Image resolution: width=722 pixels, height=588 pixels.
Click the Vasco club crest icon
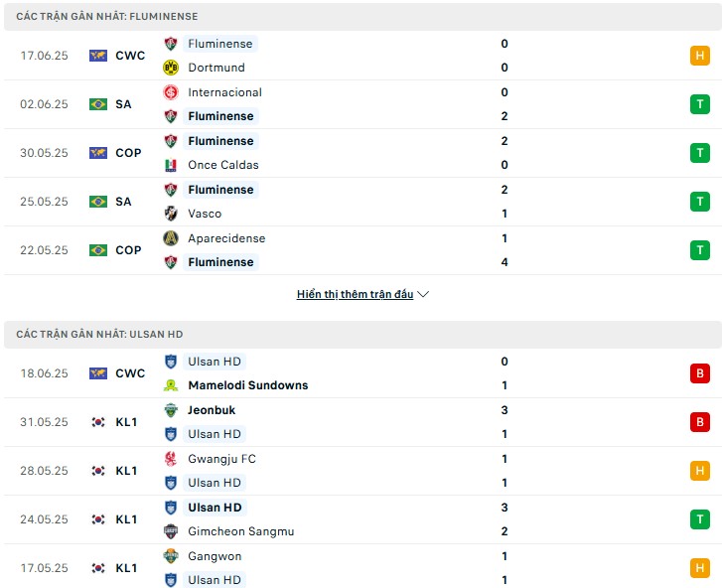(171, 214)
